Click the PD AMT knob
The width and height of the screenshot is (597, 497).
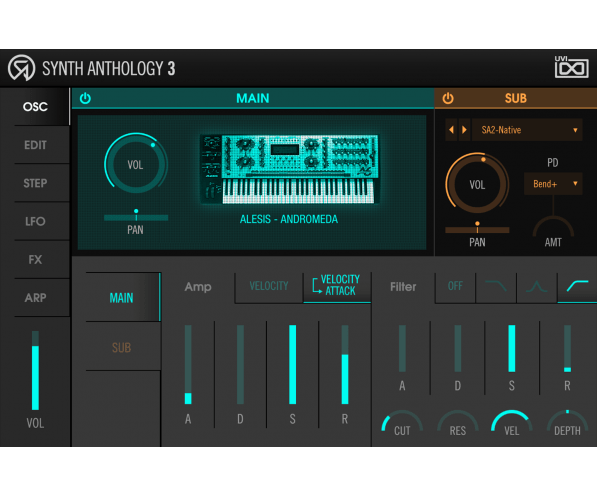[x=553, y=227]
